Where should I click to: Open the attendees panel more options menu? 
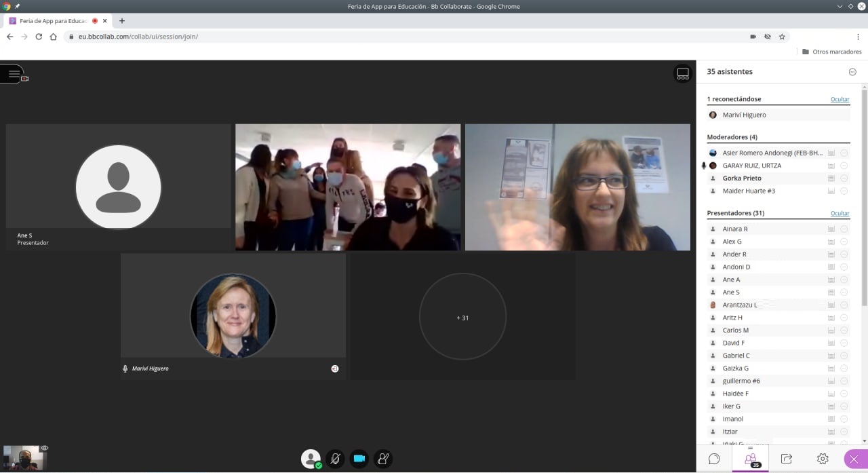coord(852,72)
